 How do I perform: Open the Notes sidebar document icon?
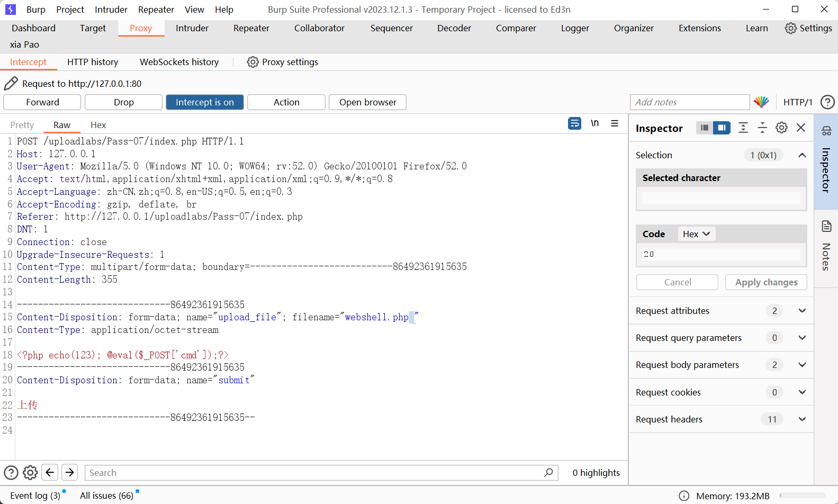point(826,227)
